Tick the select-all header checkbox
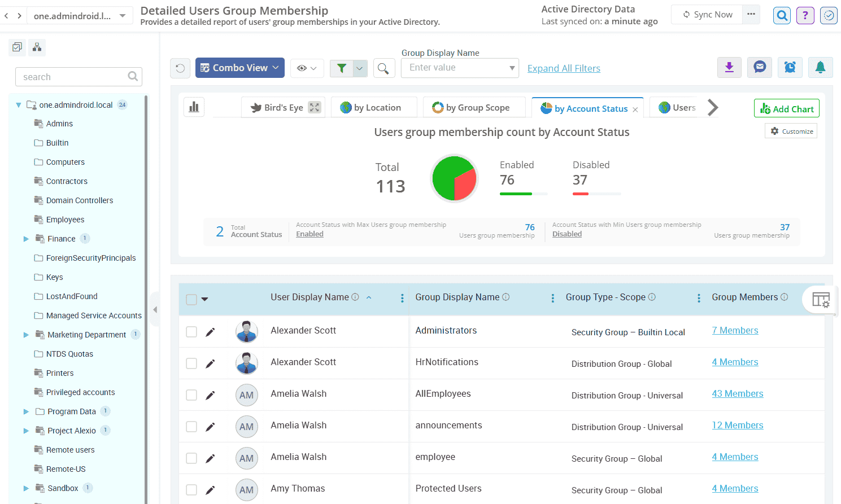Image resolution: width=841 pixels, height=504 pixels. [x=191, y=299]
